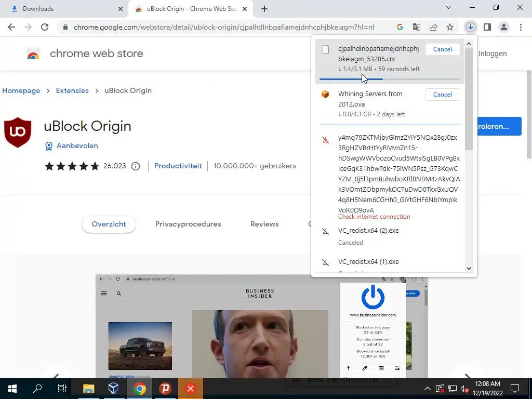Open the Aanbevolen link

coord(77,145)
